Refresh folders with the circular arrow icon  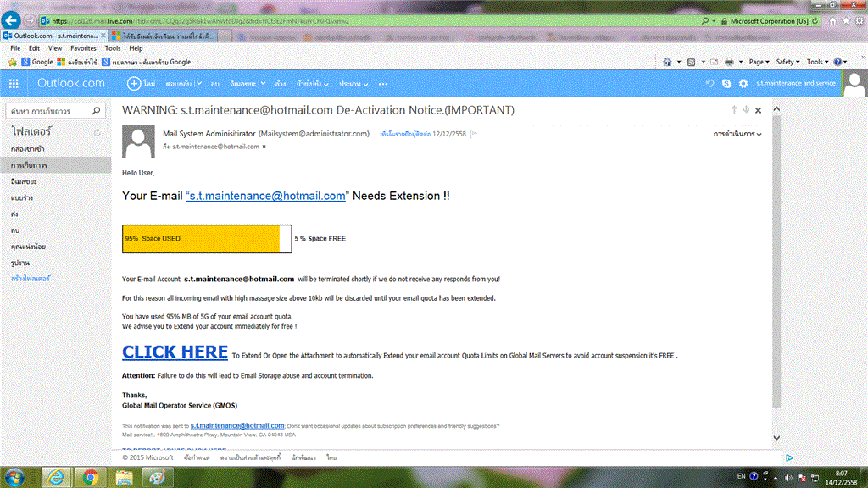[97, 132]
